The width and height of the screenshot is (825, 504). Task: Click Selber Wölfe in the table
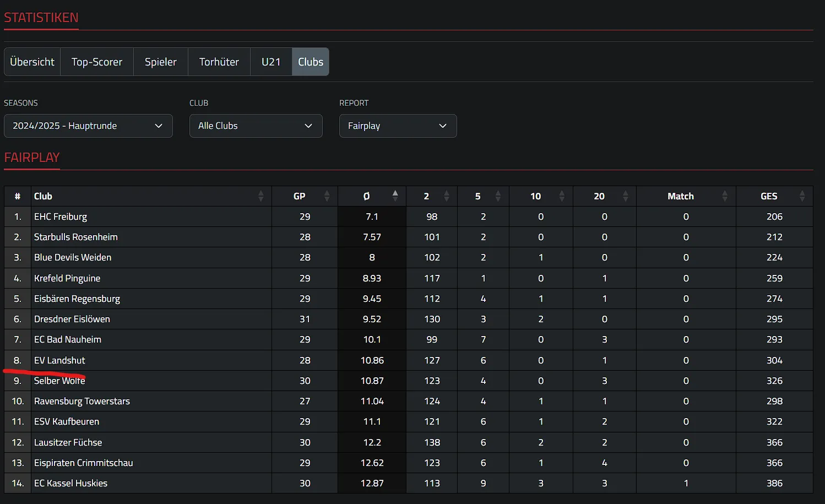(59, 381)
